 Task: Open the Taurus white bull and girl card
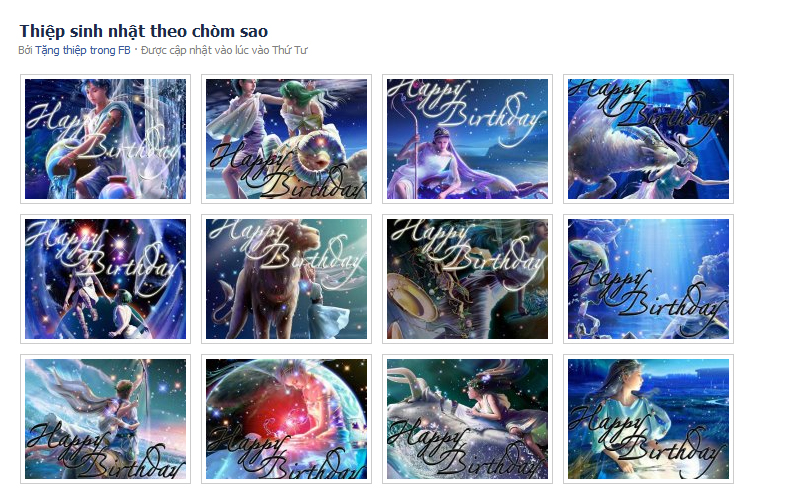[x=467, y=419]
